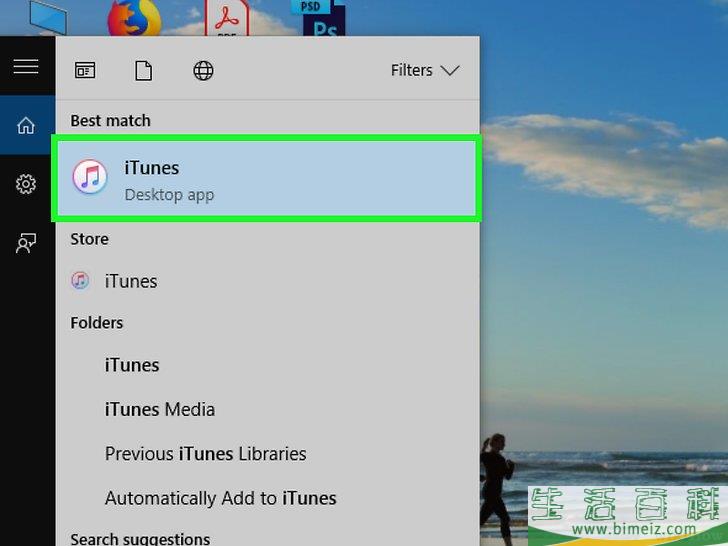Open the iTunes Media folder
Image resolution: width=728 pixels, height=546 pixels.
[x=267, y=410]
